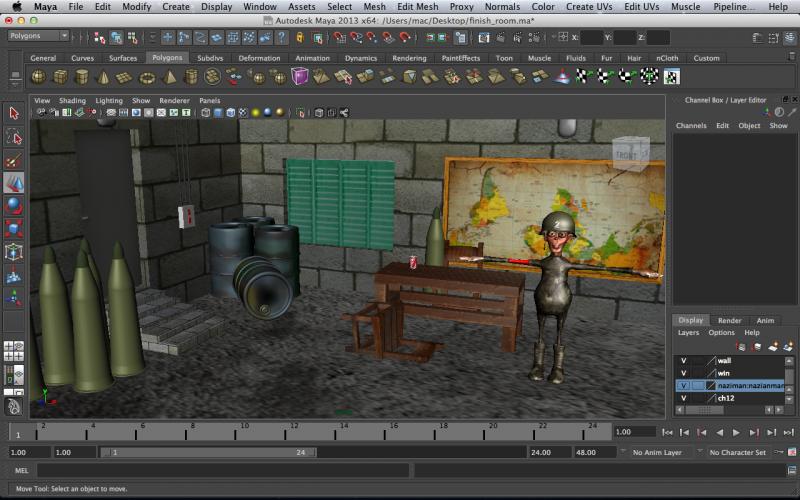
Task: Select the arrow Select Tool in toolbox
Action: [x=13, y=113]
